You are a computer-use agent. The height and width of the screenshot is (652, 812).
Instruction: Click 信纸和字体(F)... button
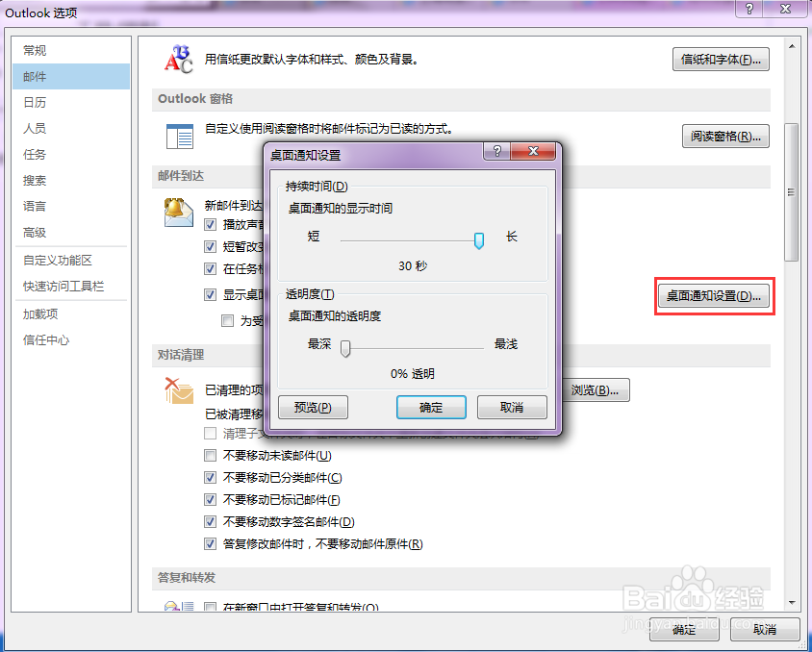tap(721, 60)
